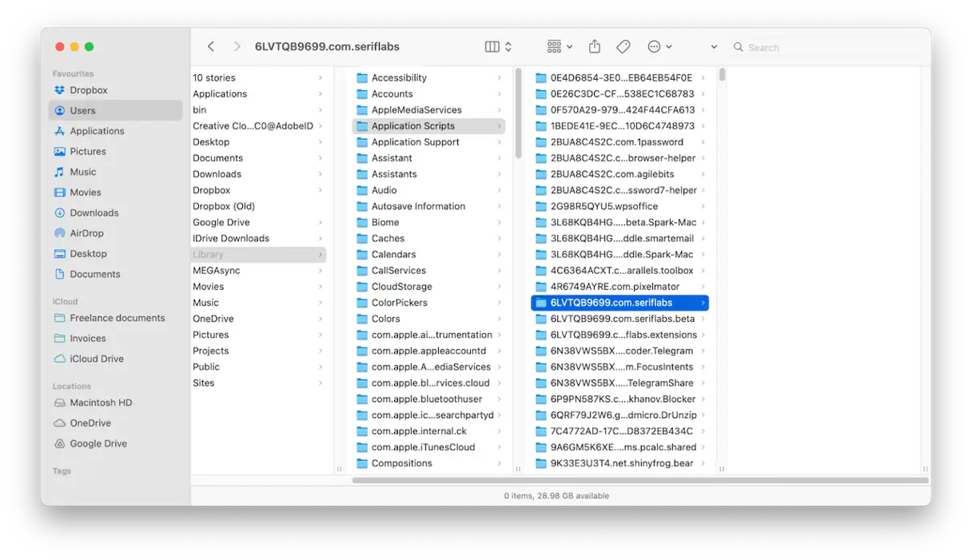Select 6N38VWS5BX...coder.Telegram folder
Viewport: 972px width, 560px height.
tap(620, 351)
